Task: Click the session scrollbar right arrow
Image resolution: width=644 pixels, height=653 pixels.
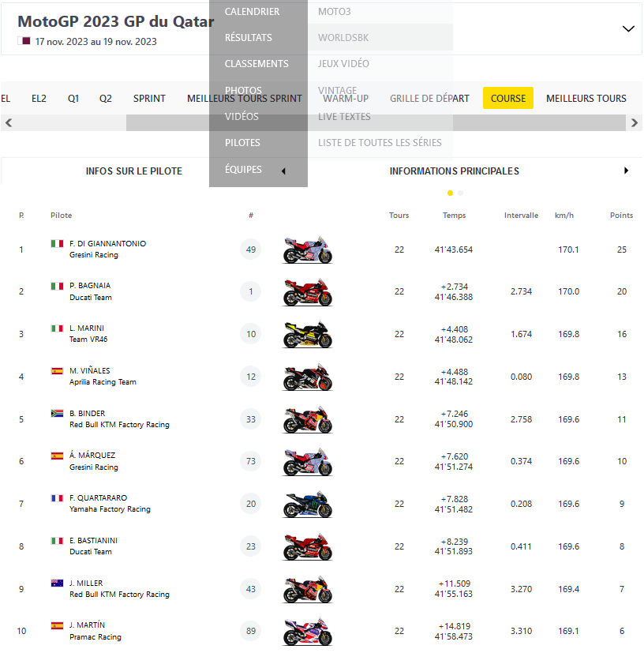Action: (x=635, y=123)
